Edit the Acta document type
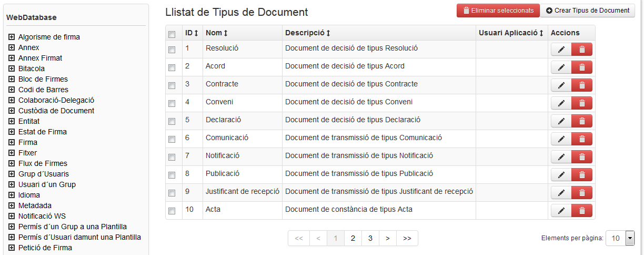 click(561, 211)
